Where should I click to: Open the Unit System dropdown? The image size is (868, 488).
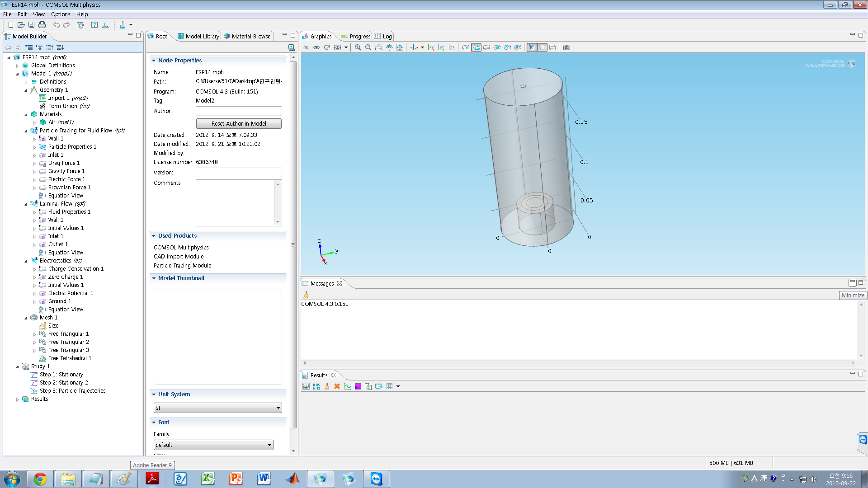217,408
